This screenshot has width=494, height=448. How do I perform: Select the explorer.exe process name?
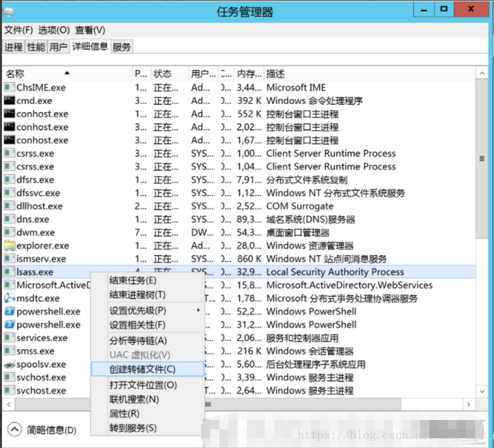click(x=42, y=246)
